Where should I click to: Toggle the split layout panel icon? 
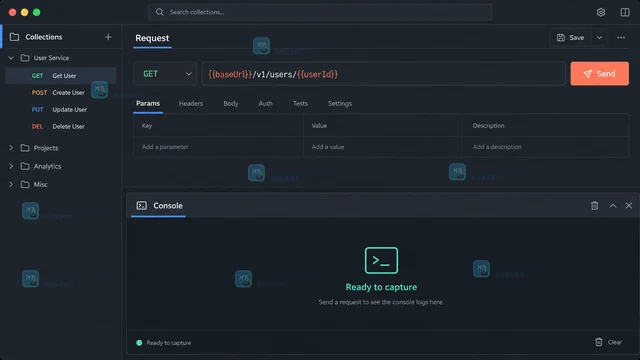[625, 12]
